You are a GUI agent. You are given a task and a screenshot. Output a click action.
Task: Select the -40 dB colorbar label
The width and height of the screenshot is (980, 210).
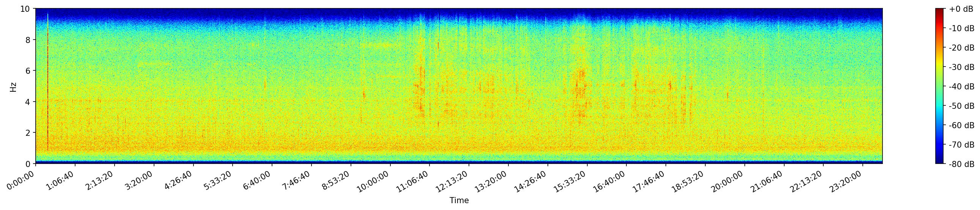point(961,86)
